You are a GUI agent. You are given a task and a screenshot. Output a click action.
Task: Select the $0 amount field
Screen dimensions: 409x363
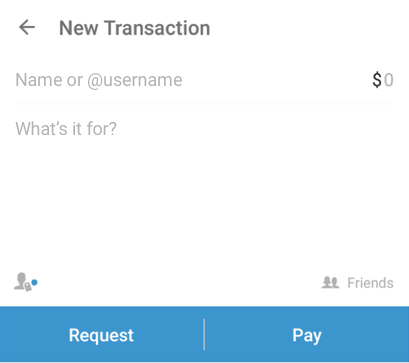383,80
